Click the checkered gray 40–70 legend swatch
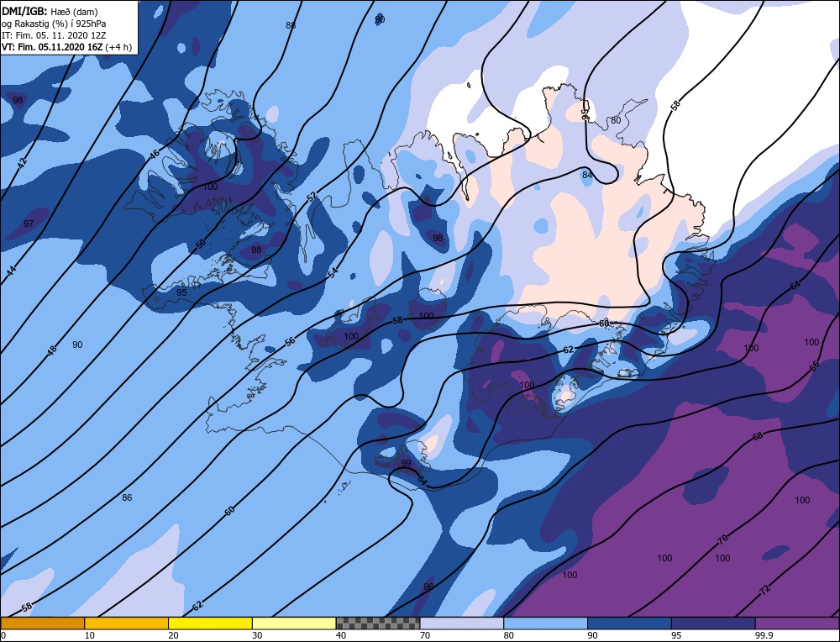840x642 pixels. (x=378, y=623)
